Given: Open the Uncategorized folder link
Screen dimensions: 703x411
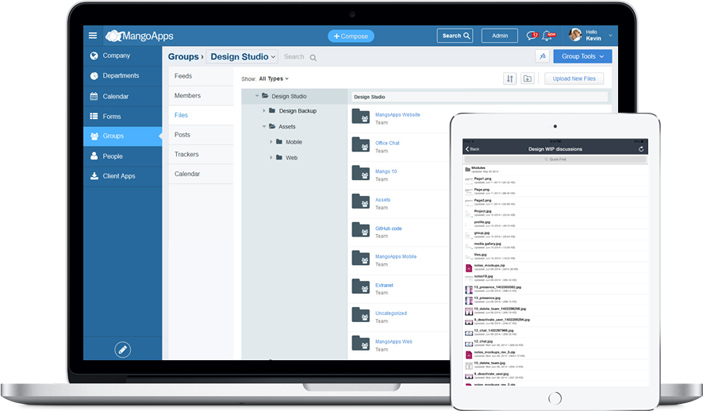Looking at the screenshot, I should click(x=391, y=313).
